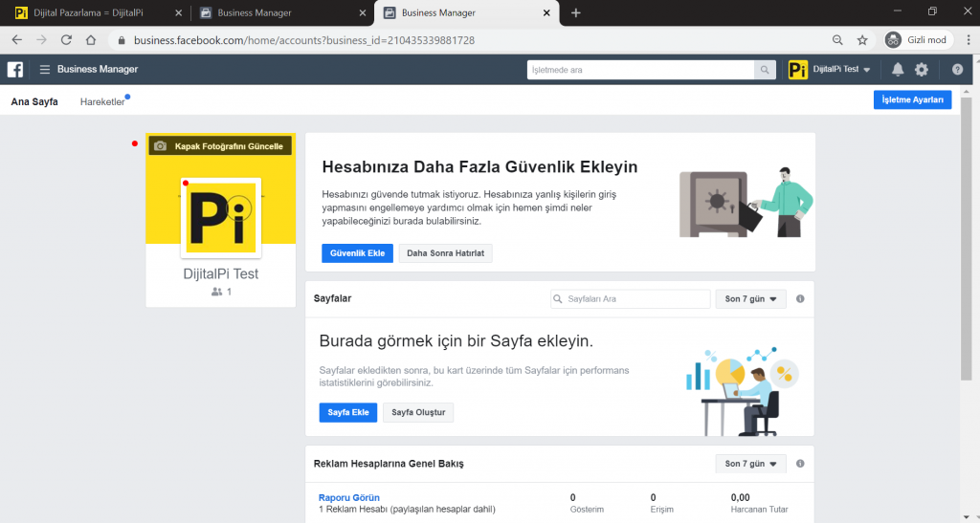Click the Hesabınıza Daha Fazla Güvenlik Ekleyin heading
This screenshot has width=980, height=523.
coord(480,166)
